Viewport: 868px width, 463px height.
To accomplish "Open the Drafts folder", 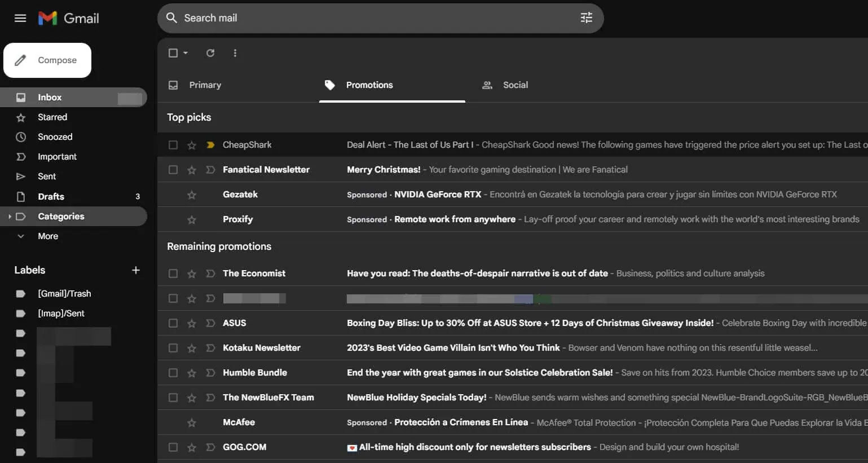I will [x=73, y=197].
